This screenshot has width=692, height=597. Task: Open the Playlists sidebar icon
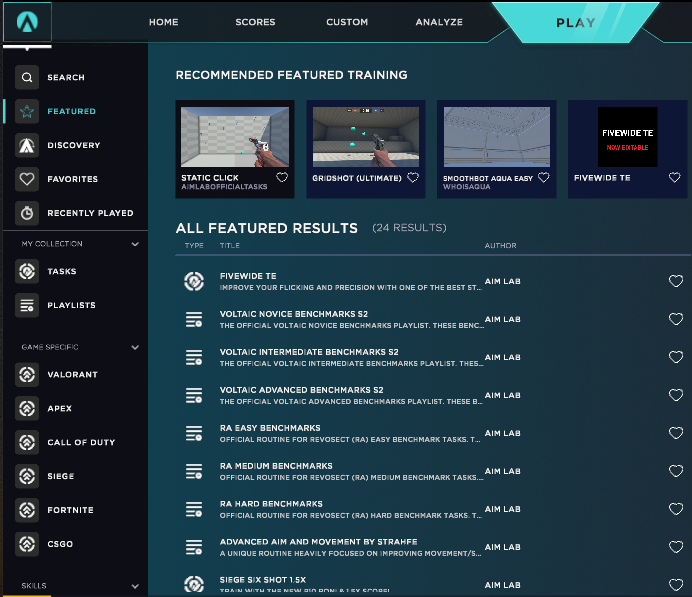point(28,305)
